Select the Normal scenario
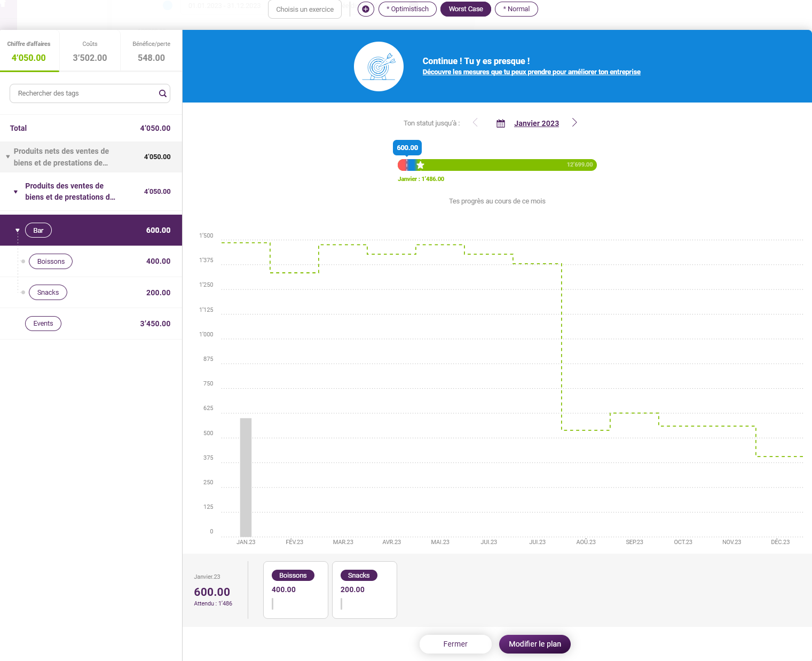Screen dimensions: 812x661 click(x=516, y=9)
